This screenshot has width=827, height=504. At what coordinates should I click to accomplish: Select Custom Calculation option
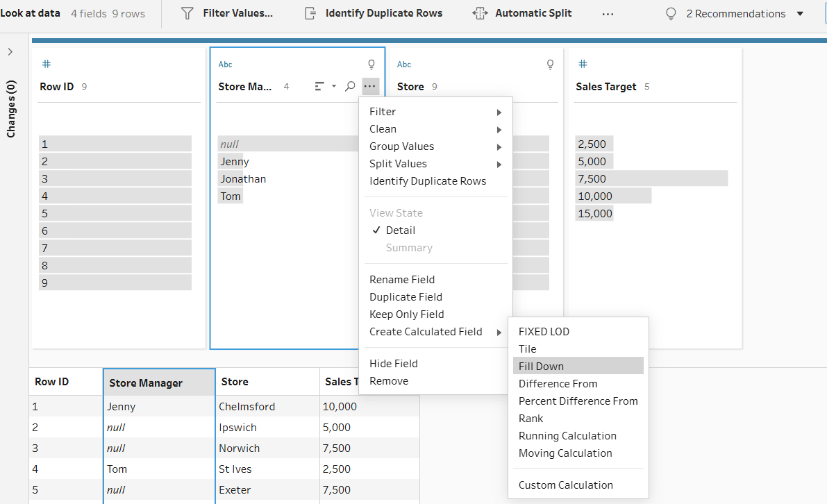(565, 485)
